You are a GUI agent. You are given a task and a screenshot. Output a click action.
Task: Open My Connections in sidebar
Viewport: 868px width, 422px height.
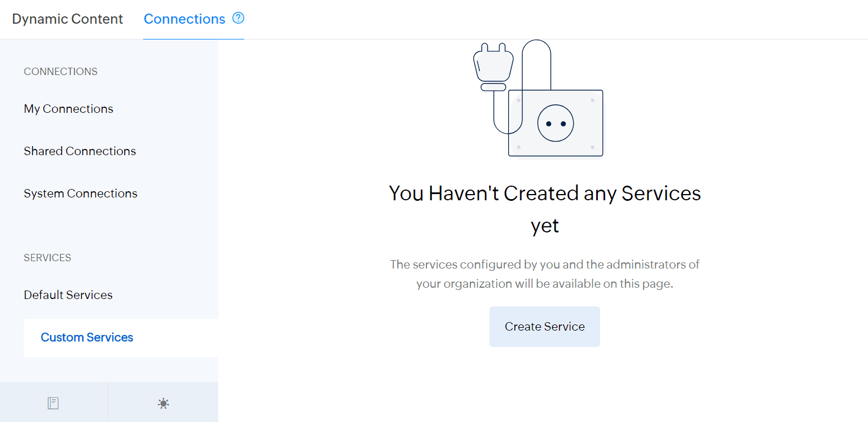click(68, 109)
